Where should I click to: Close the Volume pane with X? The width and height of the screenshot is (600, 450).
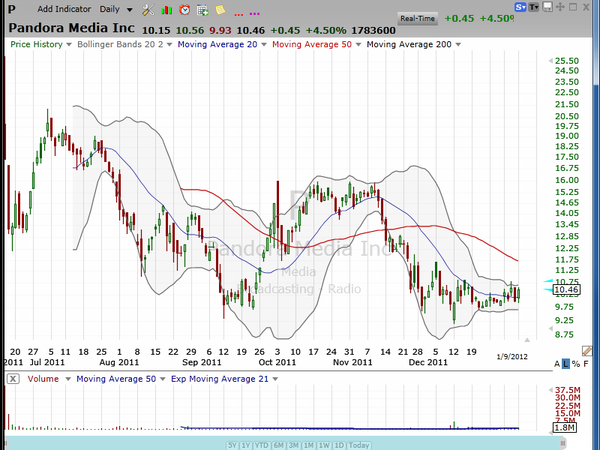pyautogui.click(x=13, y=379)
